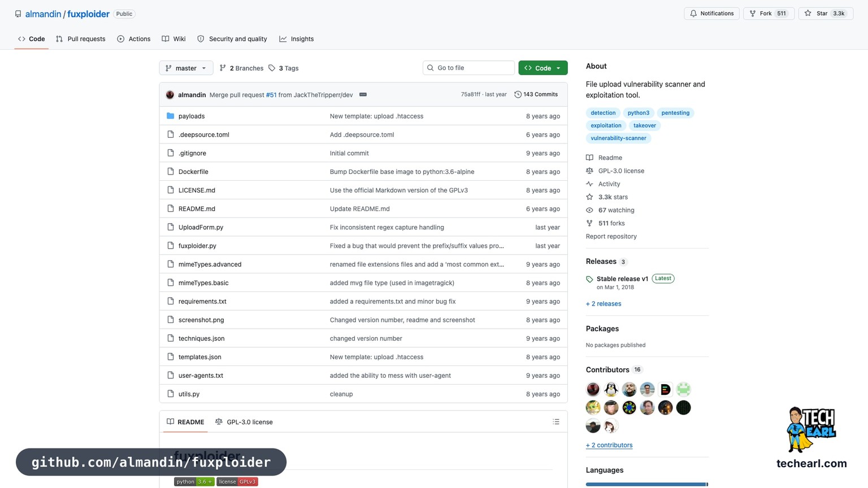This screenshot has width=868, height=488.
Task: Click the stars icon in About
Action: (x=589, y=197)
